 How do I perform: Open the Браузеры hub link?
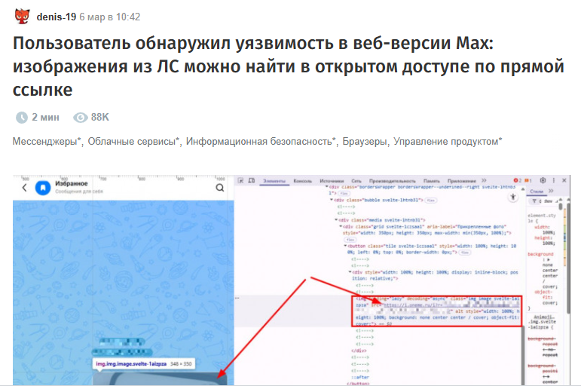click(365, 142)
